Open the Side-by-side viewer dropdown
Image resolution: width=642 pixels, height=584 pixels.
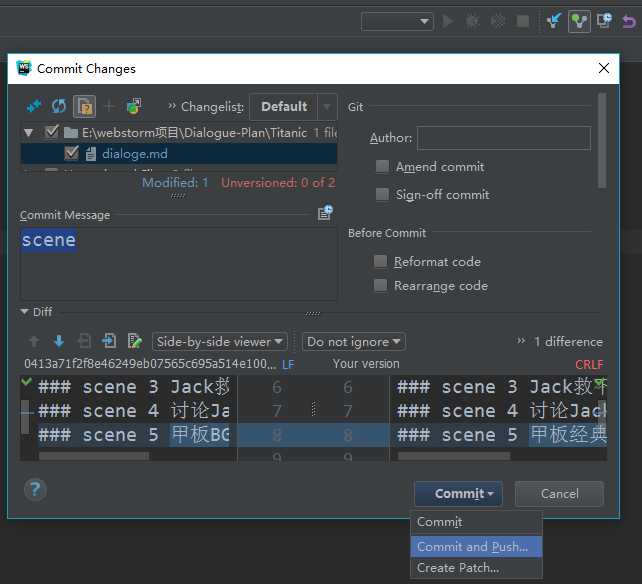point(219,342)
